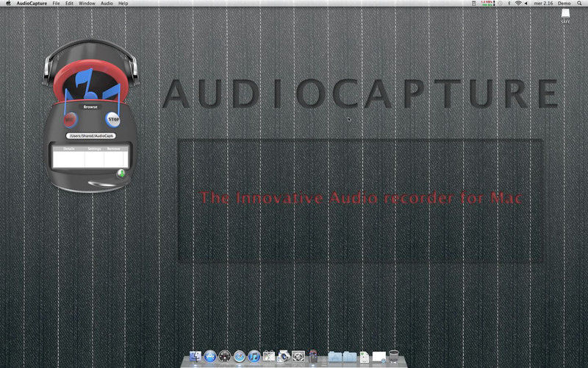Click the red REC record button
The image size is (588, 368).
[70, 120]
